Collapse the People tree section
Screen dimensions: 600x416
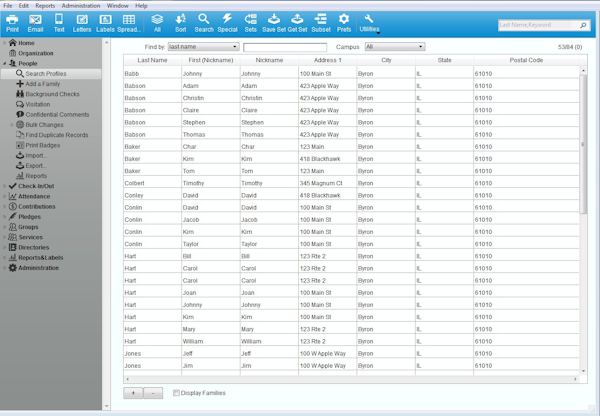point(5,64)
